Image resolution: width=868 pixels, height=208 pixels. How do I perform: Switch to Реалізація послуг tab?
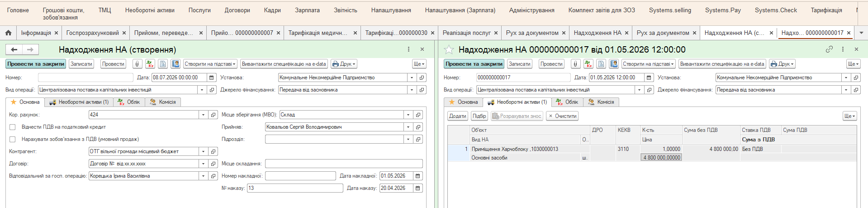pos(466,33)
